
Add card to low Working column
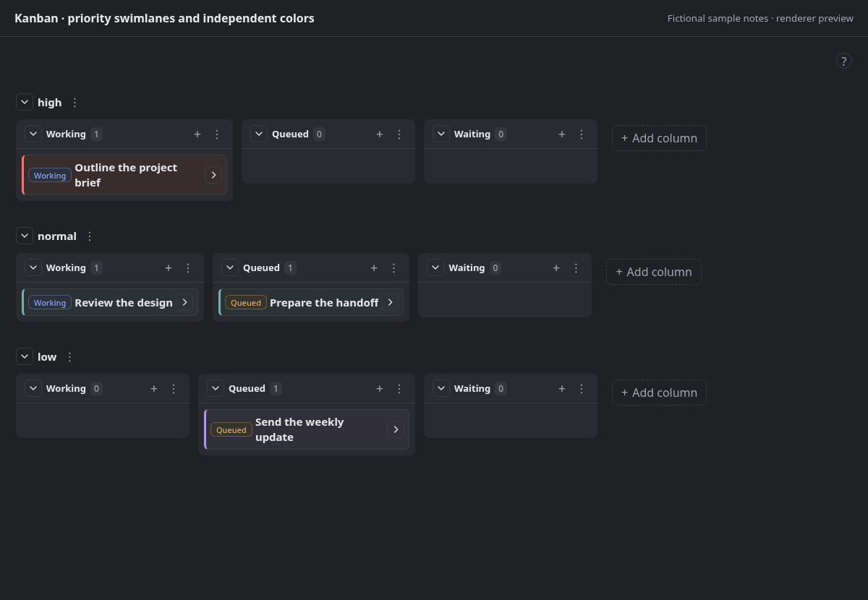[x=153, y=388]
